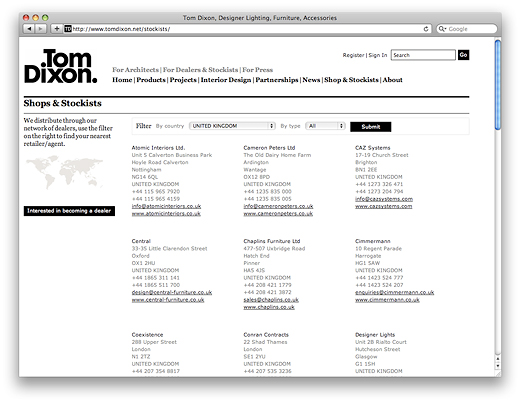Click the Go search button
This screenshot has width=520, height=404.
463,55
